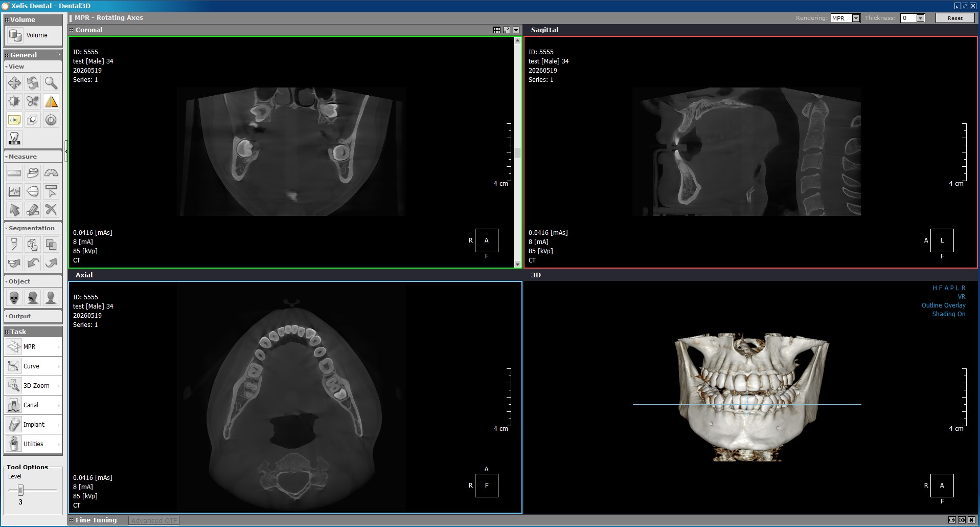Image resolution: width=980 pixels, height=527 pixels.
Task: Select the Zoom magnifier tool
Action: 51,83
